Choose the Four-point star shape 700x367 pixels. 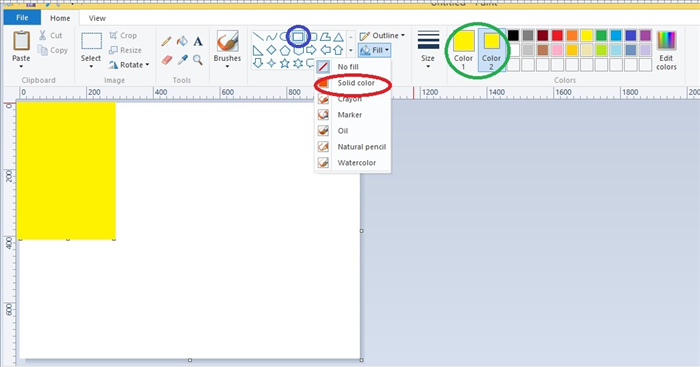(x=271, y=63)
